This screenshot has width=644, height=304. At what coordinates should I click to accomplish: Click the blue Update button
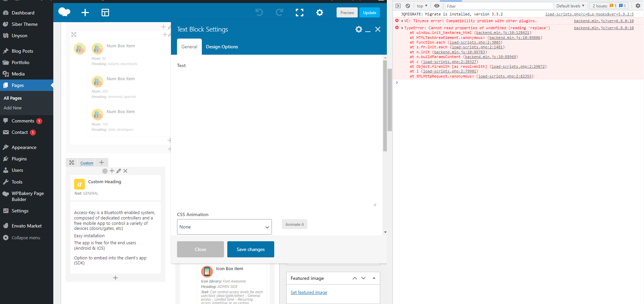pos(370,12)
